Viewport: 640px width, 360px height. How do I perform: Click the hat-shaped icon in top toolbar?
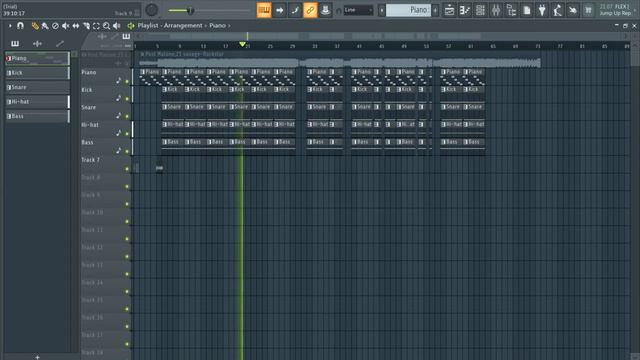click(325, 10)
